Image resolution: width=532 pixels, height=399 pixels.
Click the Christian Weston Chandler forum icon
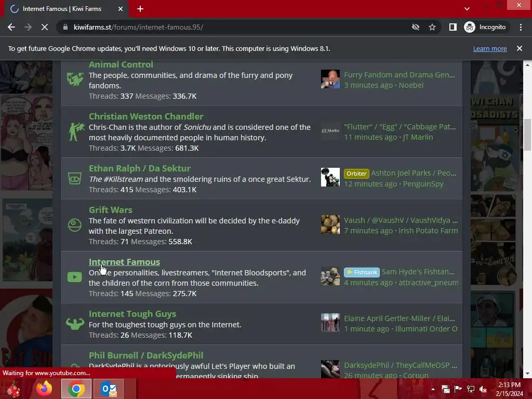[76, 131]
